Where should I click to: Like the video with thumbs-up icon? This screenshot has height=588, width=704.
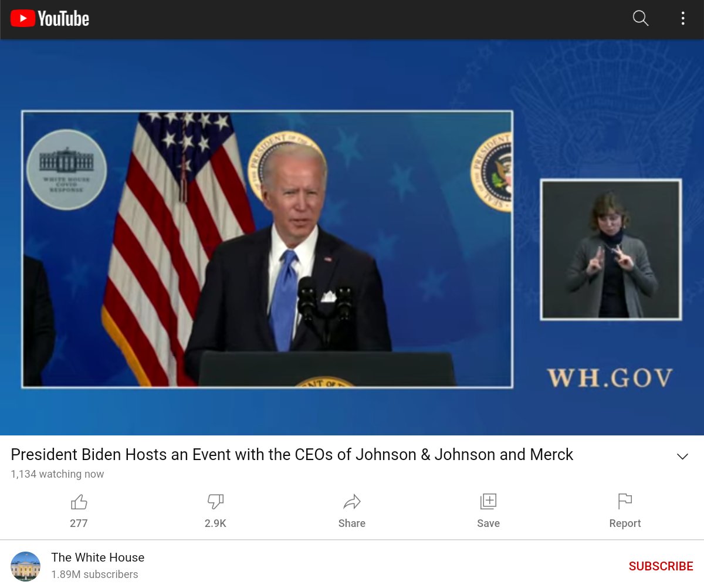[79, 502]
